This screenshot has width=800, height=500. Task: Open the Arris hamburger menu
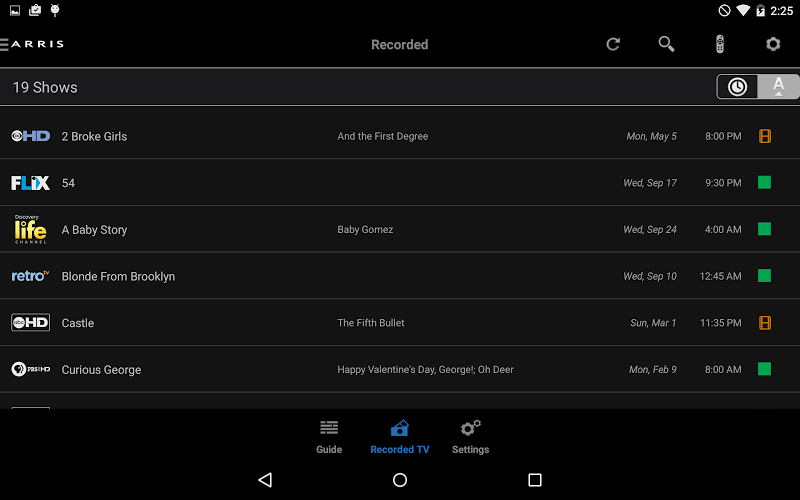(x=32, y=44)
